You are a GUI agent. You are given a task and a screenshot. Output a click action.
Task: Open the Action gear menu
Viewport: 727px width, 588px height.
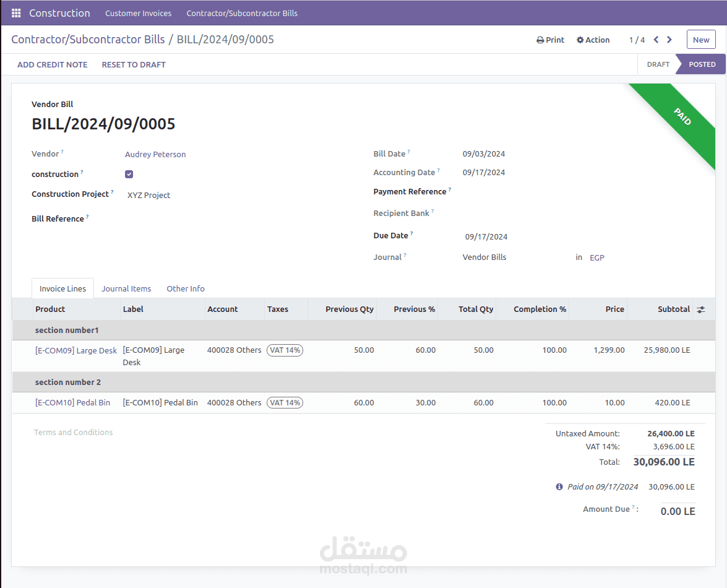tap(593, 40)
